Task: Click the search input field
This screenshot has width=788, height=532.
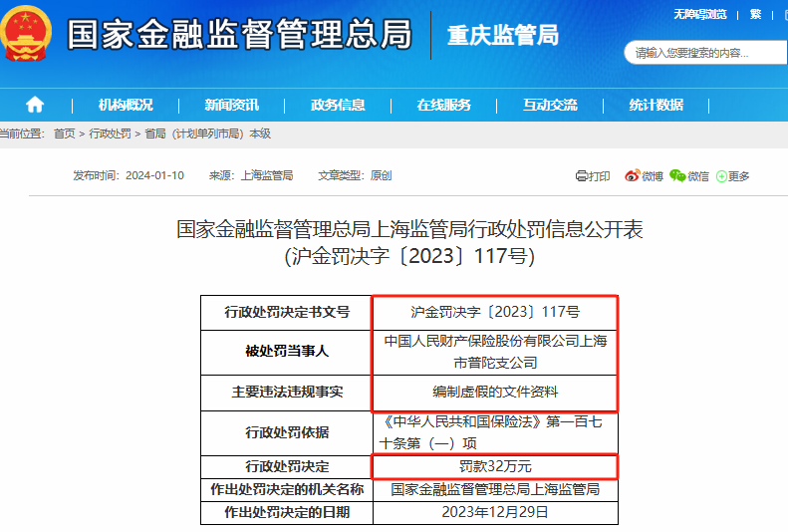Action: (x=697, y=53)
